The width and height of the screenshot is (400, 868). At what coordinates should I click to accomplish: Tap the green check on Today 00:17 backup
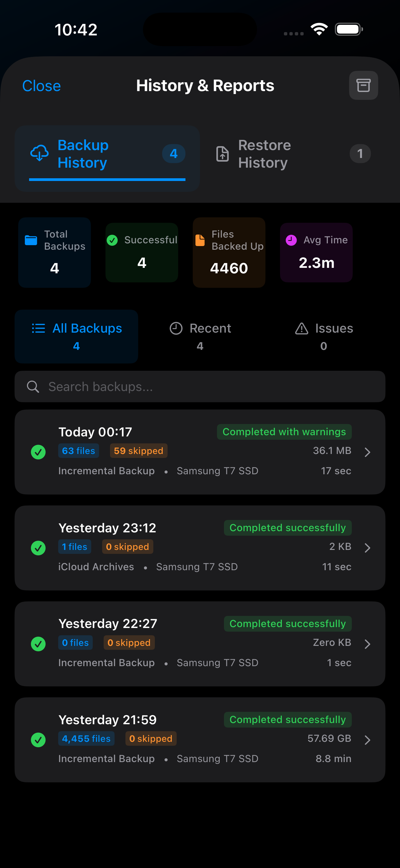point(38,452)
